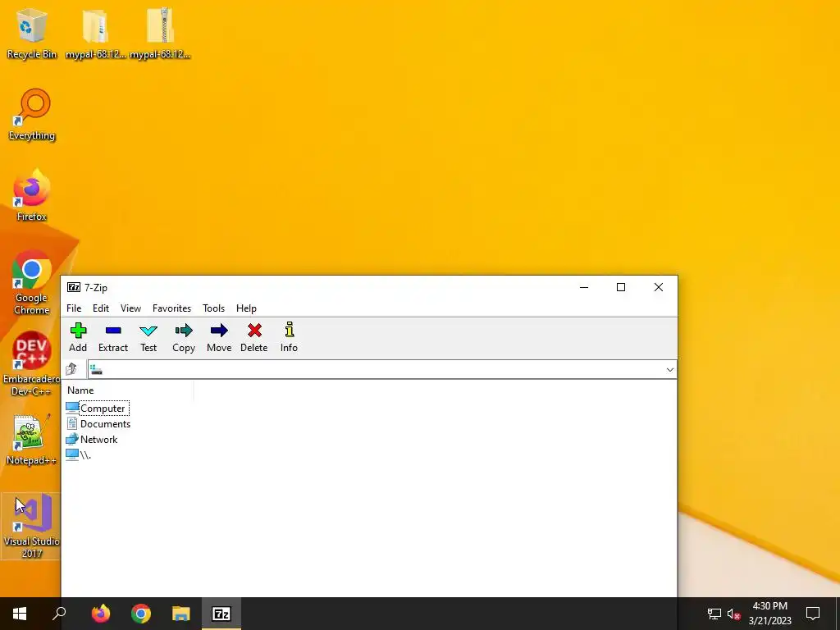Select the Google Chrome desktop shortcut
840x630 pixels.
(x=32, y=282)
